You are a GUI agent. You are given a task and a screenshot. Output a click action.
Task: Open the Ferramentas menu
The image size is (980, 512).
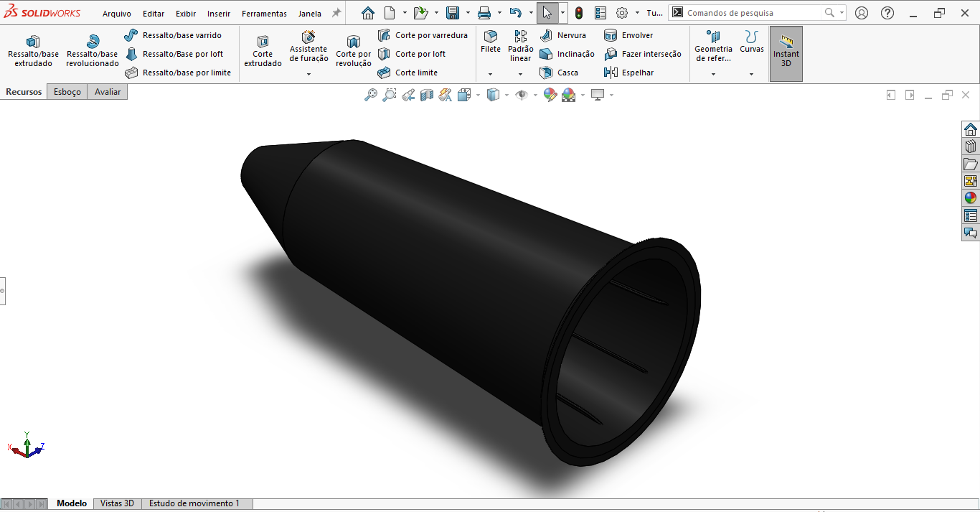tap(264, 14)
